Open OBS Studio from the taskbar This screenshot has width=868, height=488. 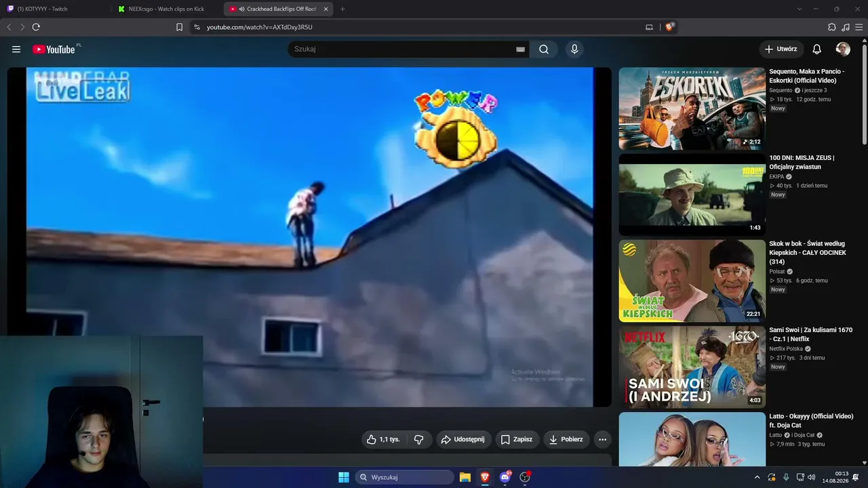[x=525, y=477]
